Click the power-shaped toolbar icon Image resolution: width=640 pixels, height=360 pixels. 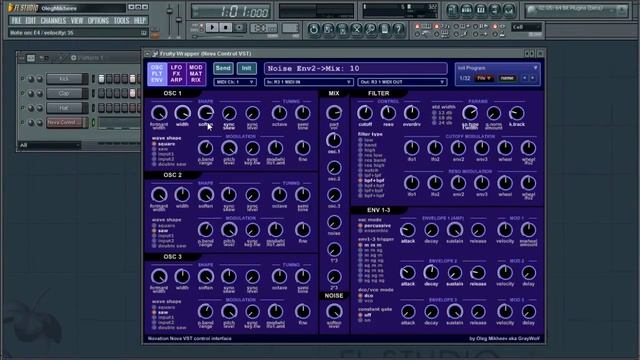coord(313,29)
